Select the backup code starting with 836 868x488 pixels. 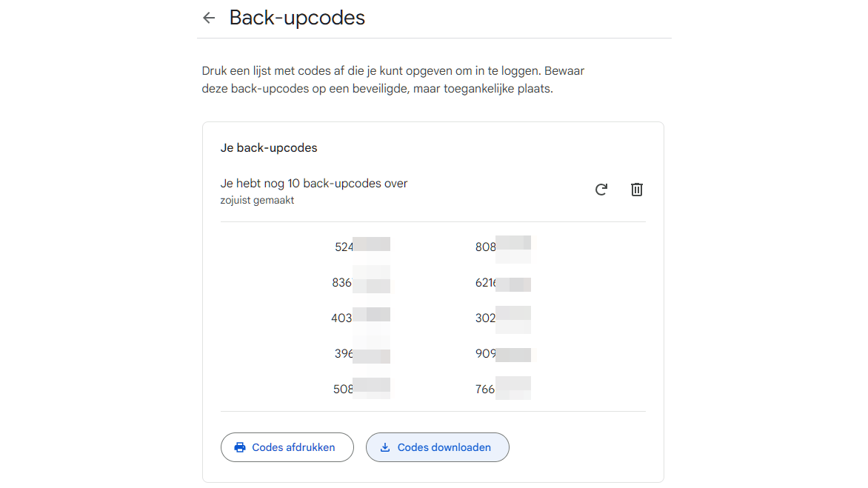pyautogui.click(x=361, y=282)
